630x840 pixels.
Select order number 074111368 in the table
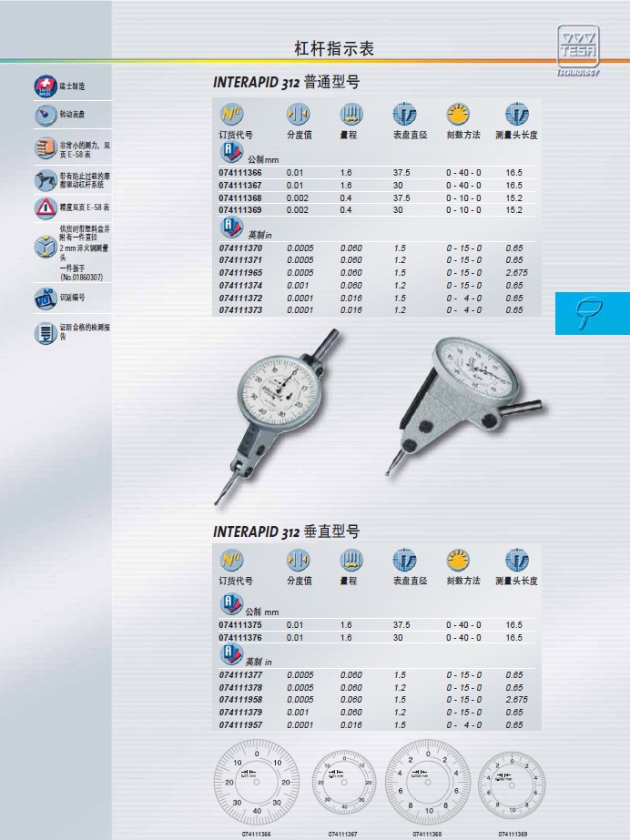pyautogui.click(x=240, y=198)
